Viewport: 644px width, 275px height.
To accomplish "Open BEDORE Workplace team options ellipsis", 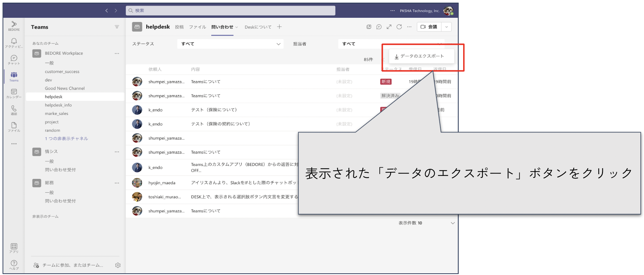I will coord(117,53).
